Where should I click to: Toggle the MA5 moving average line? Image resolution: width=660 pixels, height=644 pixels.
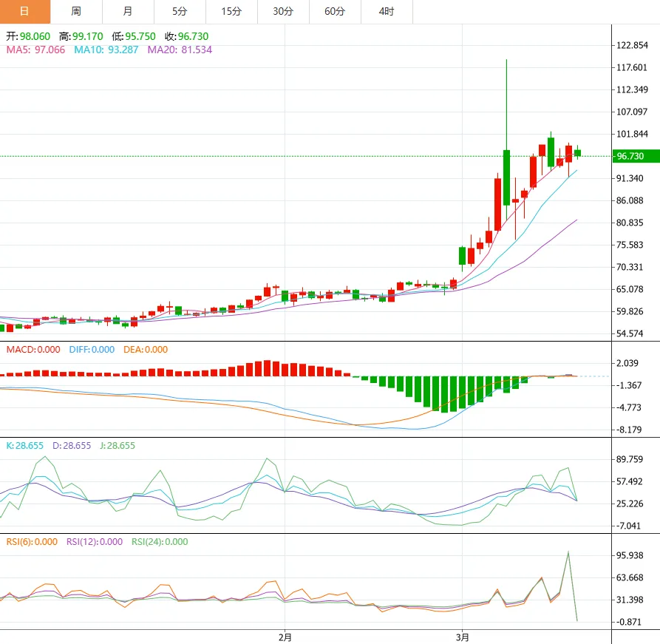(x=31, y=51)
